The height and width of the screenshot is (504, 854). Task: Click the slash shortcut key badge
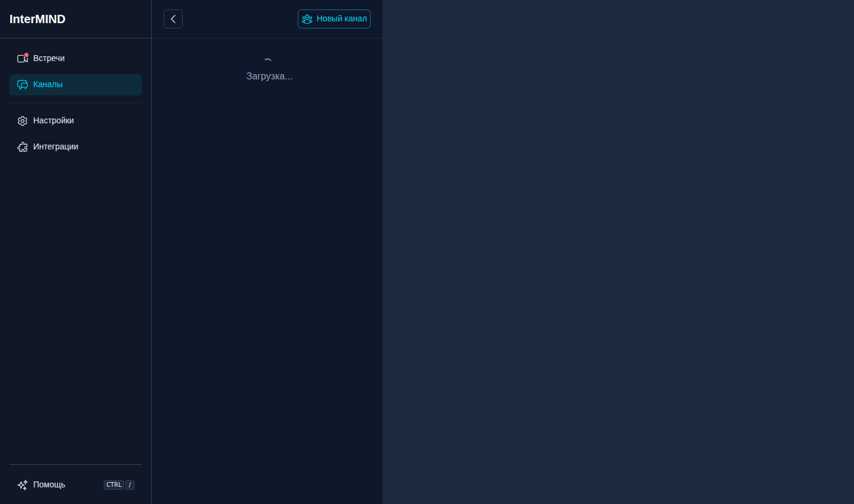[x=130, y=485]
